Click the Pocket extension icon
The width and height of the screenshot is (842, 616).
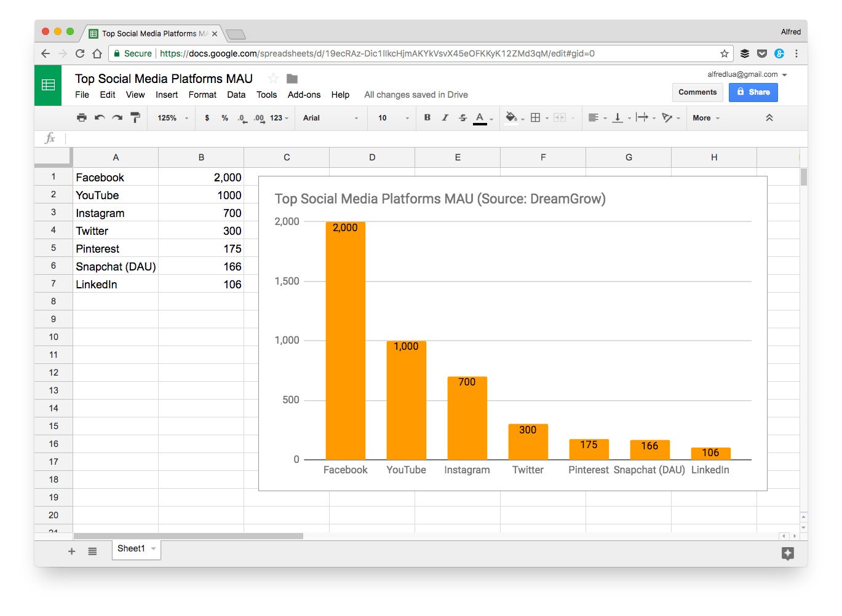(x=762, y=53)
